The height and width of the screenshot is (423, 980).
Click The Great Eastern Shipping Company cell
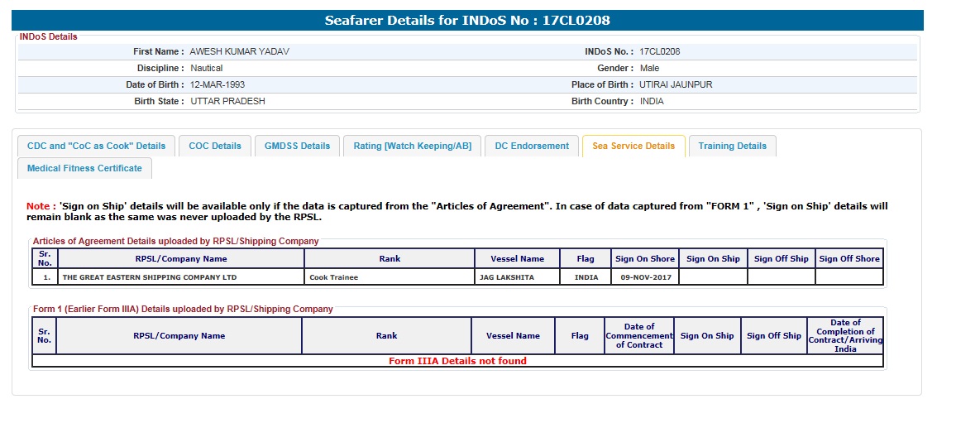pos(149,277)
